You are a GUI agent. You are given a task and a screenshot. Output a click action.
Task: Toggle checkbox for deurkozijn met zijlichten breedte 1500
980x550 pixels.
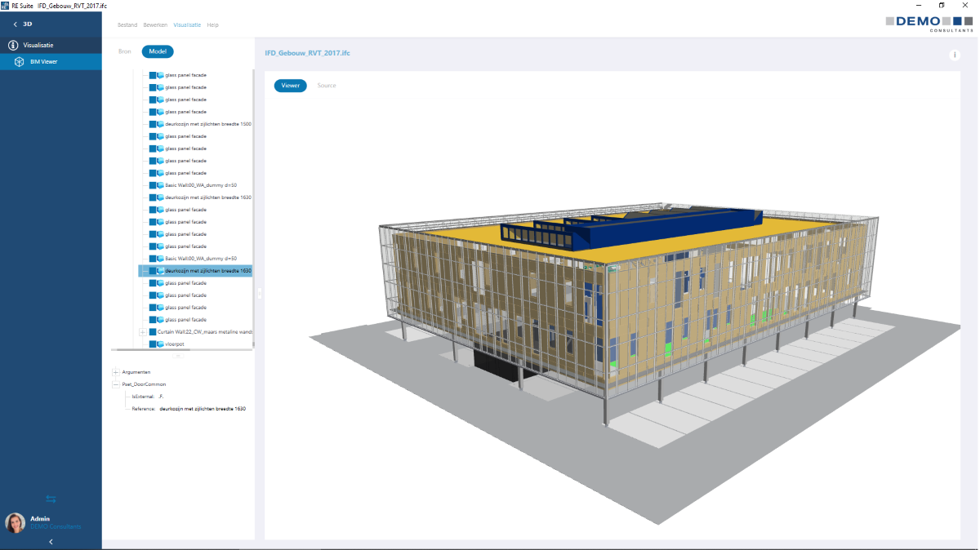153,124
